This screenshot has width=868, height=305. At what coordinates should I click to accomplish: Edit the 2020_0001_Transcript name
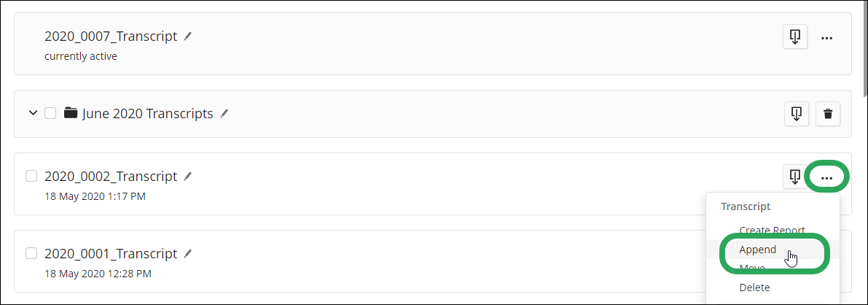(x=188, y=253)
